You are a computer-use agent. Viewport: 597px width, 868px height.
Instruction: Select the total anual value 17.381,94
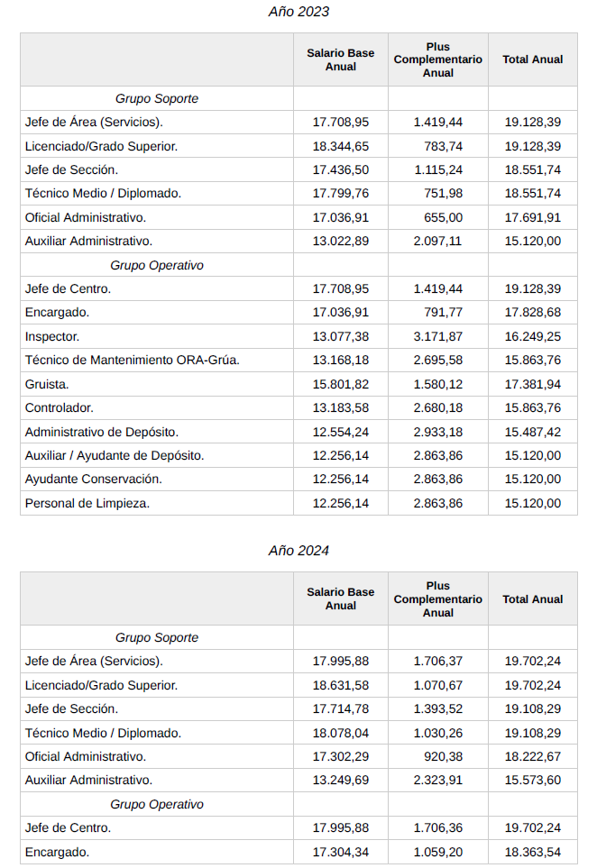click(533, 384)
